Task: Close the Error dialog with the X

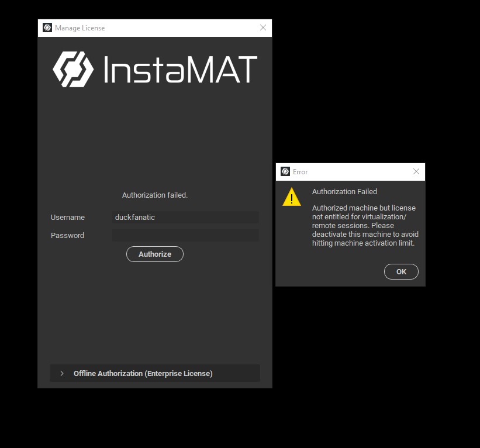Action: [x=416, y=172]
